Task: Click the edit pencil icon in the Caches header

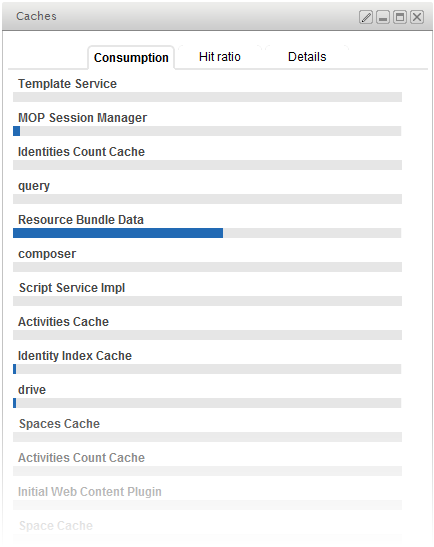Action: (x=366, y=17)
